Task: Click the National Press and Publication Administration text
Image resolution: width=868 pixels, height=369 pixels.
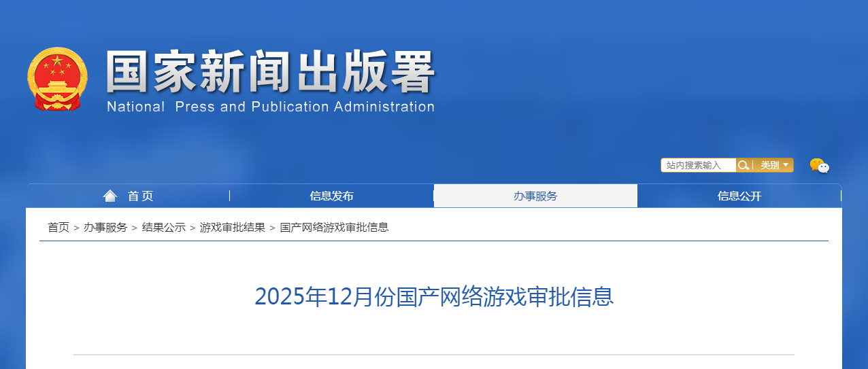Action: 271,107
